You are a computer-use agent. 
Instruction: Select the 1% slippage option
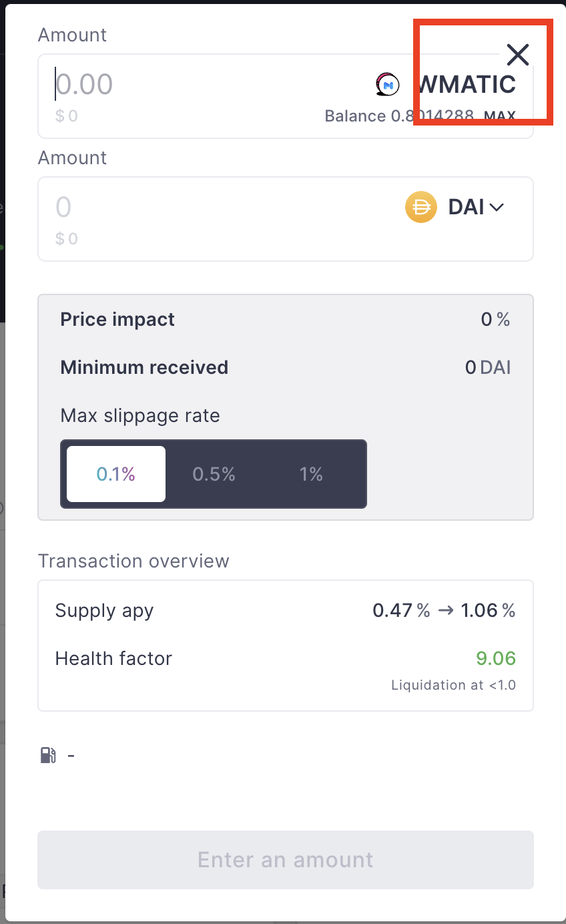(x=311, y=474)
